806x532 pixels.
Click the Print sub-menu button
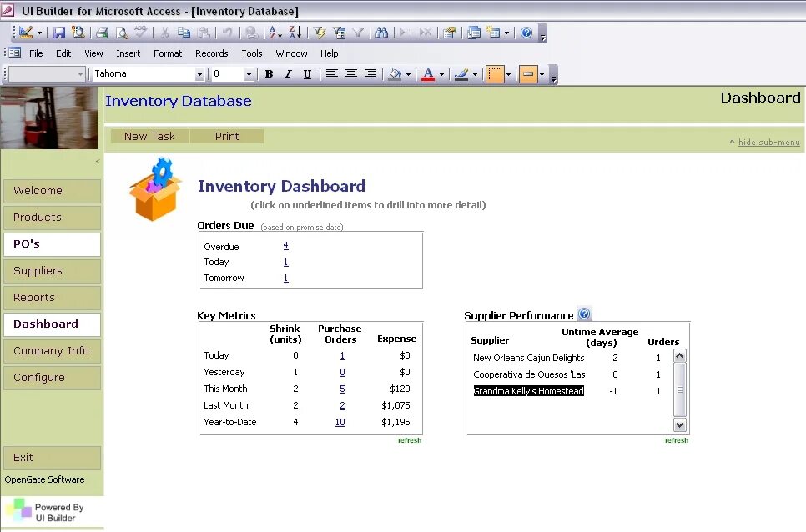(x=227, y=136)
